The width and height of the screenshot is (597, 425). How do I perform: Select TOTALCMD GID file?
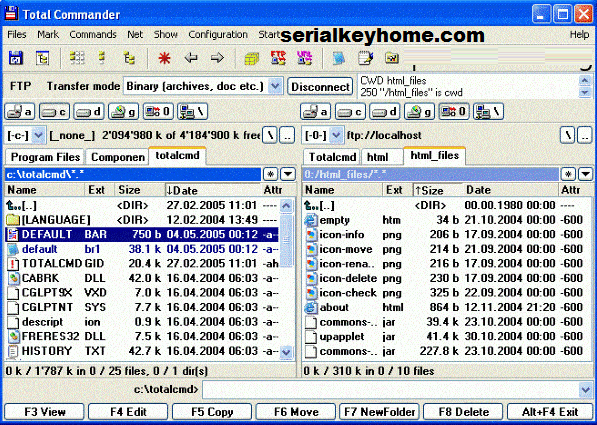142,264
